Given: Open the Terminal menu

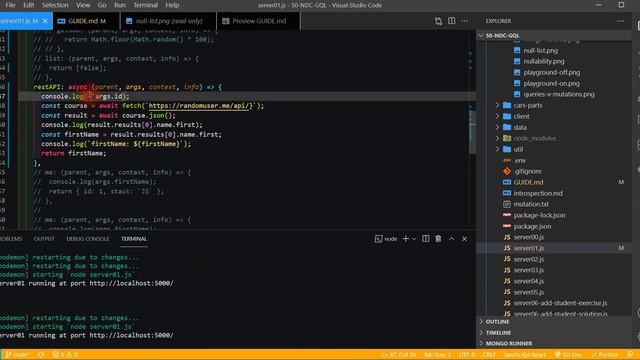Looking at the screenshot, I should click(146, 5).
